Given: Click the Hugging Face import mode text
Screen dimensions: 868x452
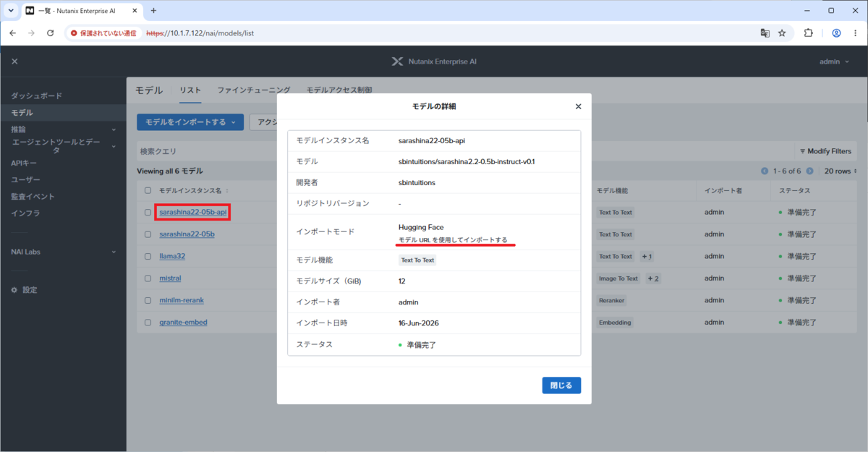Looking at the screenshot, I should point(421,227).
